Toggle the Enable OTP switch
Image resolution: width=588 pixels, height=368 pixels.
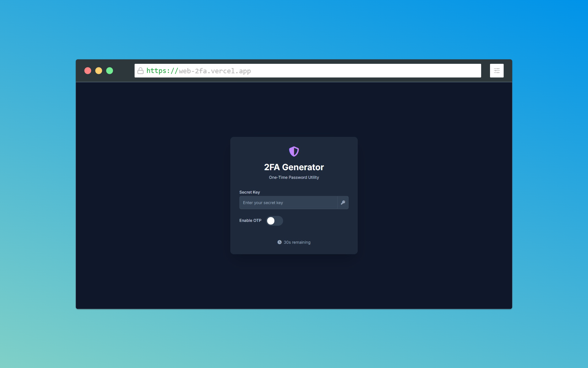(x=274, y=220)
